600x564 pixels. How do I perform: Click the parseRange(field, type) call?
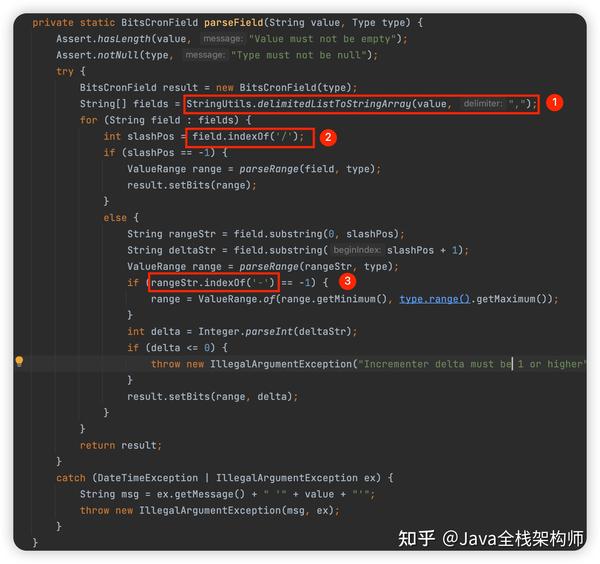click(x=307, y=169)
